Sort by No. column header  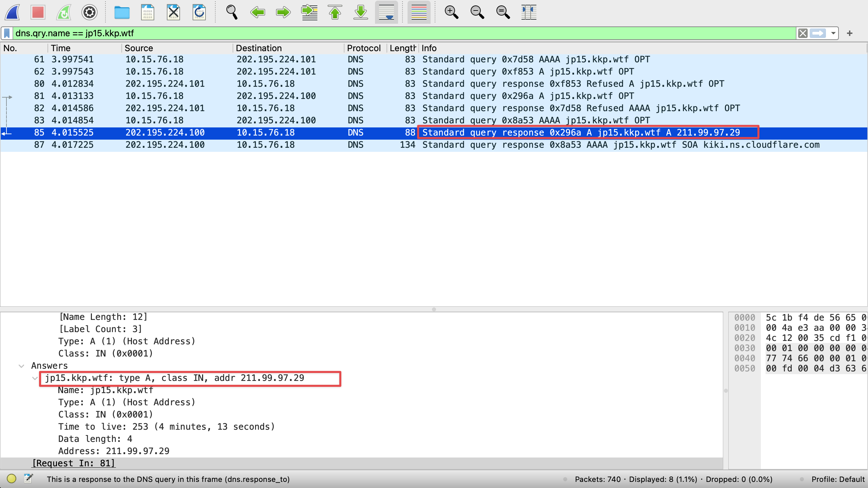point(24,48)
